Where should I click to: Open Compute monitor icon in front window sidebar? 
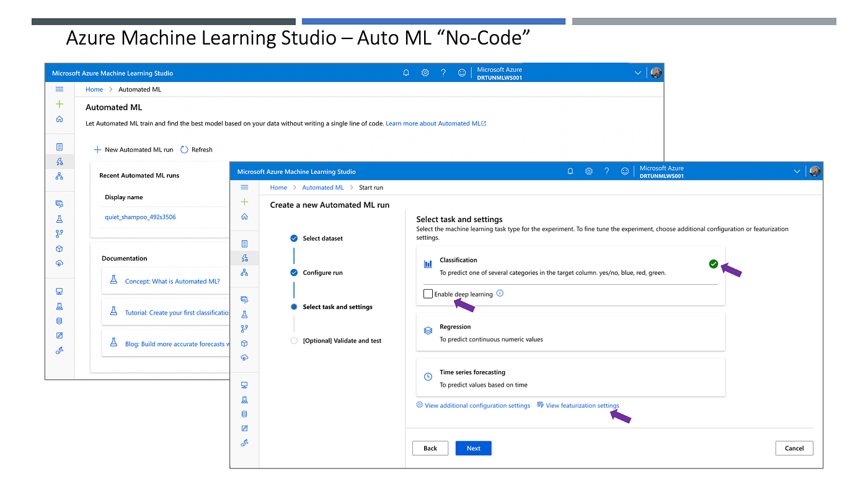244,385
